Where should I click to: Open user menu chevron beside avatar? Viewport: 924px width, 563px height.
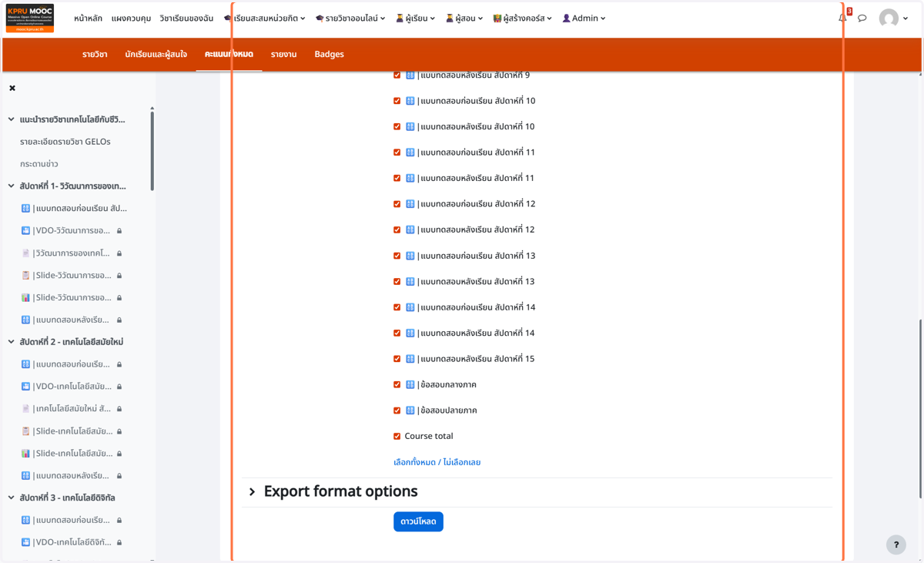[x=906, y=18]
